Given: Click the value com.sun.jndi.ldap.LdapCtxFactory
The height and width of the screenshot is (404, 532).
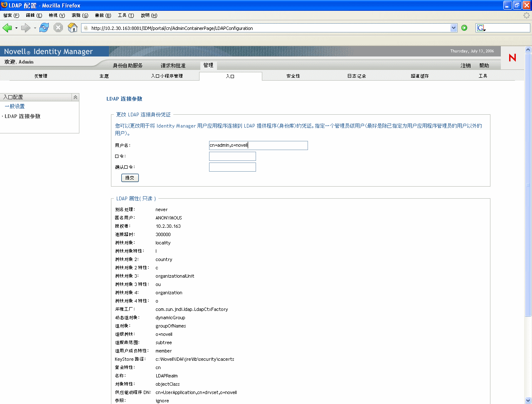Looking at the screenshot, I should click(x=192, y=309).
